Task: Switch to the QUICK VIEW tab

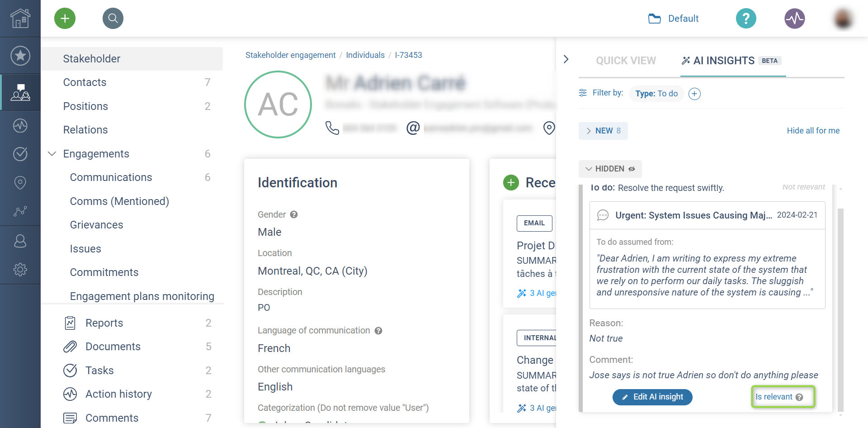Action: click(626, 61)
